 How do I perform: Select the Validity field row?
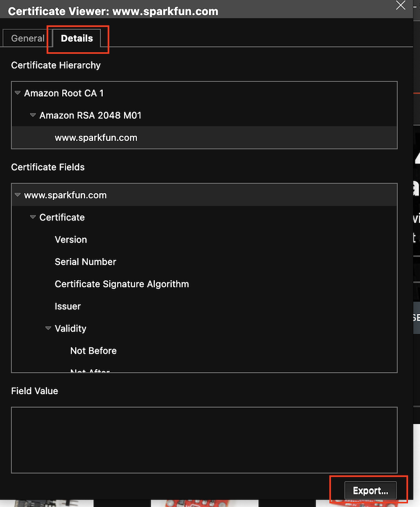(x=70, y=329)
